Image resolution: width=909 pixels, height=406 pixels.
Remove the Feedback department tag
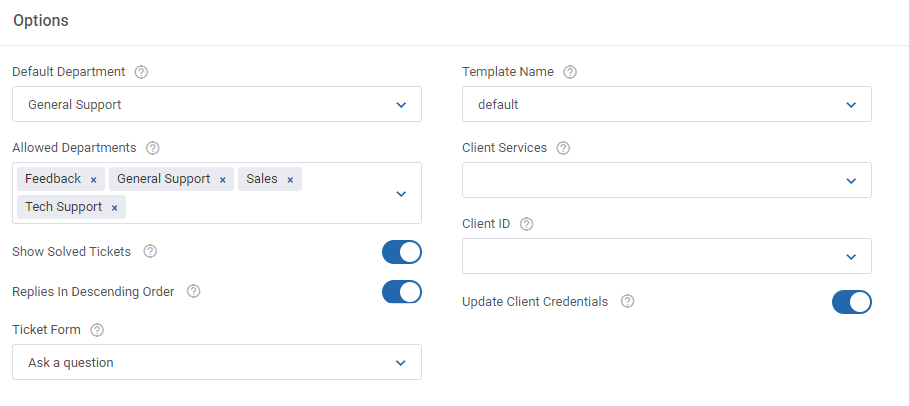click(93, 180)
